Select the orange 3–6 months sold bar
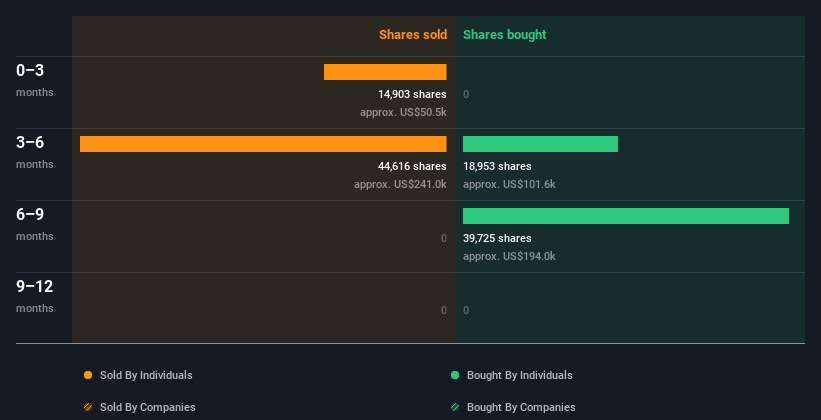The height and width of the screenshot is (420, 821). pyautogui.click(x=263, y=144)
